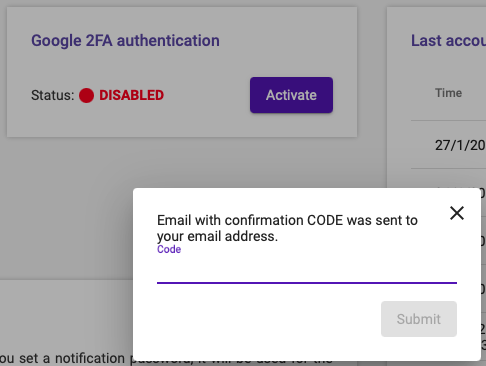The image size is (486, 366).
Task: Click the Submit button
Action: pos(419,319)
